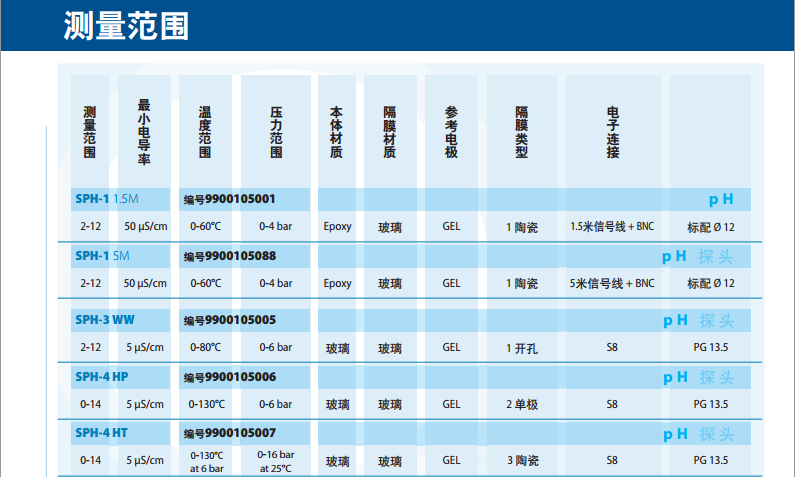Viewport: 795px width, 477px height.
Task: Click the 0-130°C cell in SPH-4 HP row
Action: point(206,404)
